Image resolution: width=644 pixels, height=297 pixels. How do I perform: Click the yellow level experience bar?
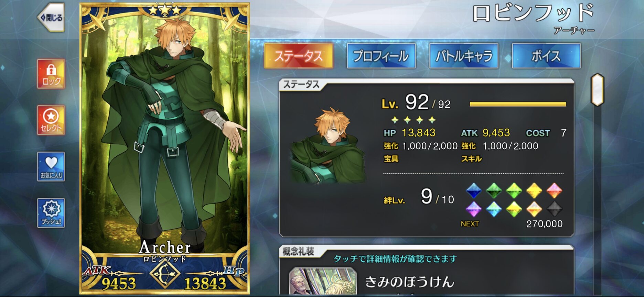pyautogui.click(x=518, y=104)
